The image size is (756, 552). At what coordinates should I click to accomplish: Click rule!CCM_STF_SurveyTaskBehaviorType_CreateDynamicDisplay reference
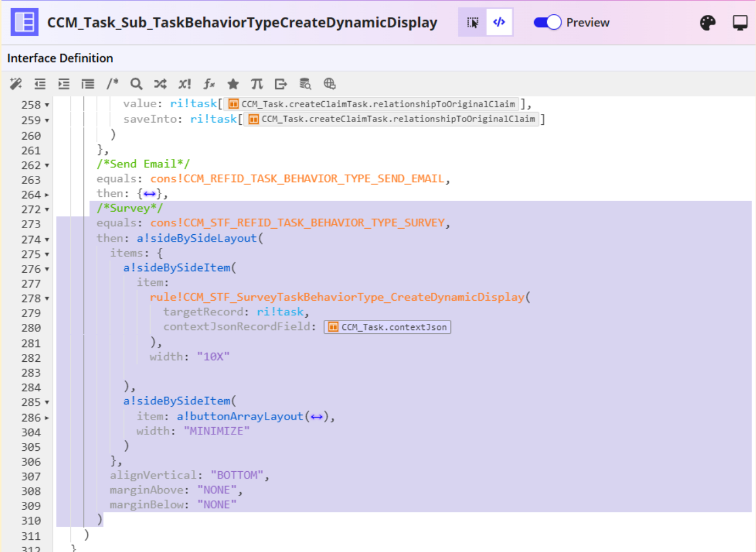337,297
